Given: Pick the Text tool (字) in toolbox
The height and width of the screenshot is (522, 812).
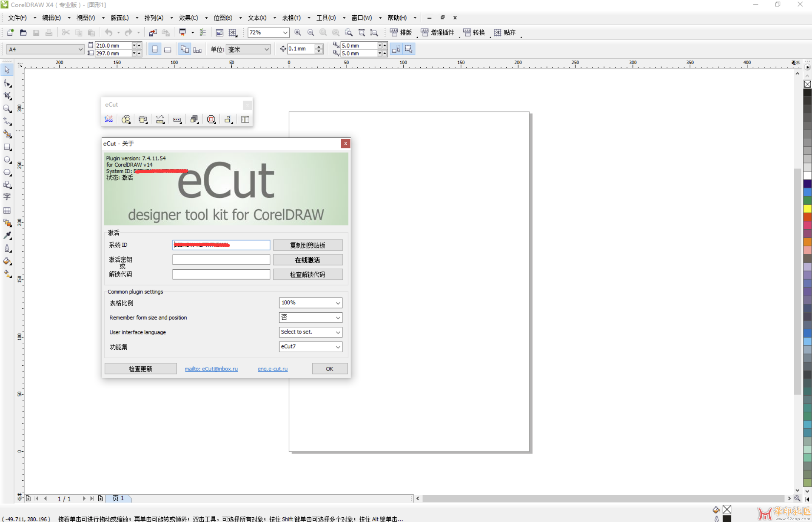Looking at the screenshot, I should pyautogui.click(x=7, y=197).
